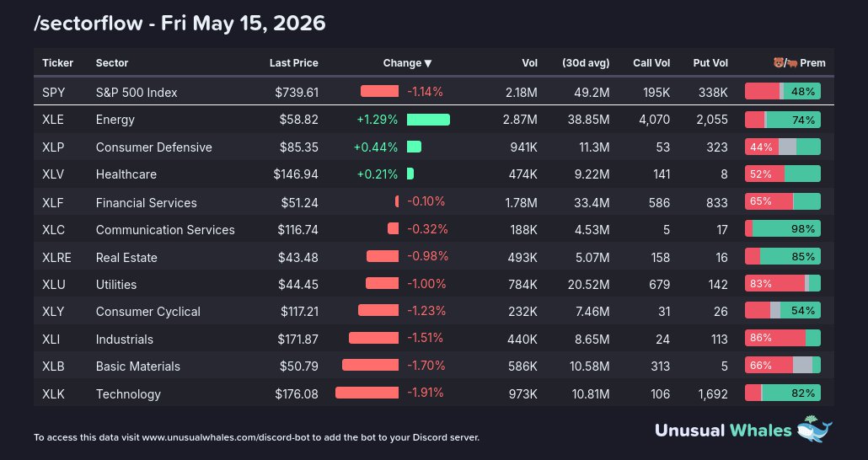The height and width of the screenshot is (460, 868).
Task: Click the $176.08 Technology price
Action: click(x=297, y=394)
